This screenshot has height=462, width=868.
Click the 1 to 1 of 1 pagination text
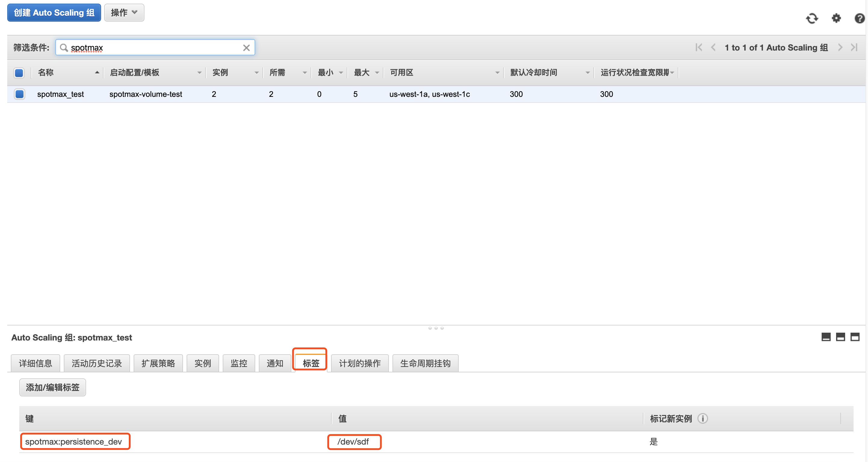click(x=776, y=48)
